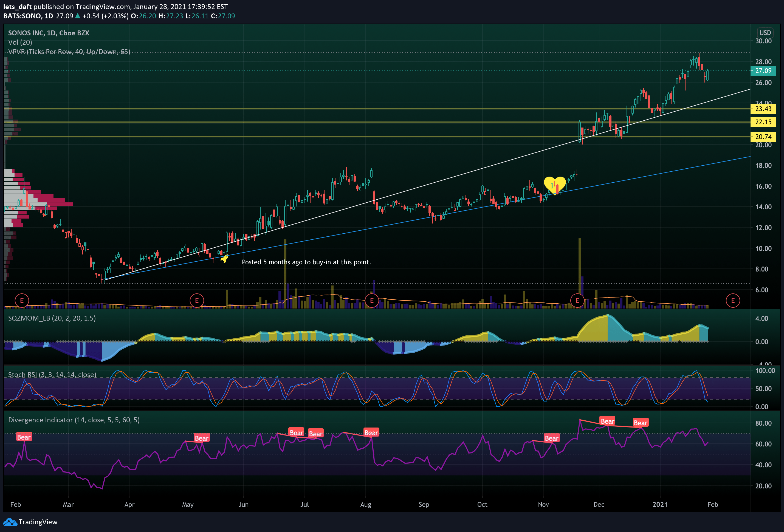Open the earnings E marker in late November
The height and width of the screenshot is (532, 784).
tap(577, 300)
